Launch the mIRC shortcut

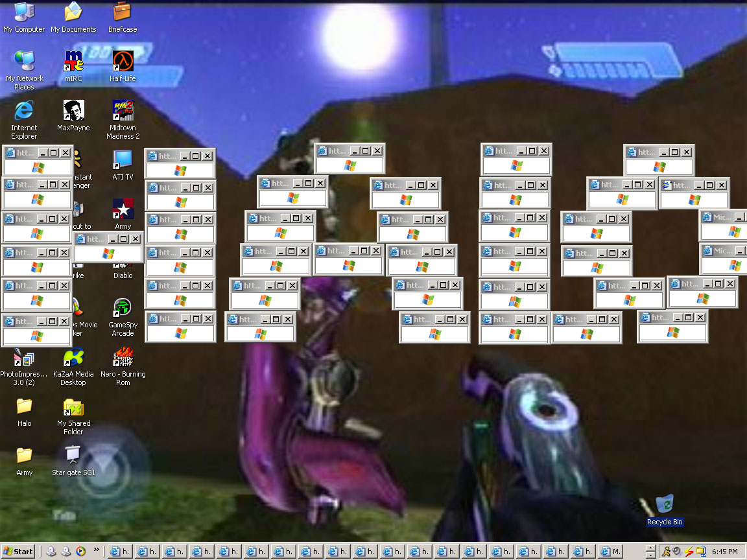point(73,66)
